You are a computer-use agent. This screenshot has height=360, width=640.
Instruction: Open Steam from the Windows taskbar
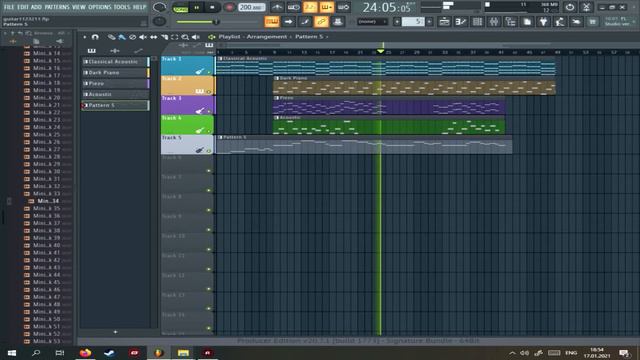pos(109,353)
